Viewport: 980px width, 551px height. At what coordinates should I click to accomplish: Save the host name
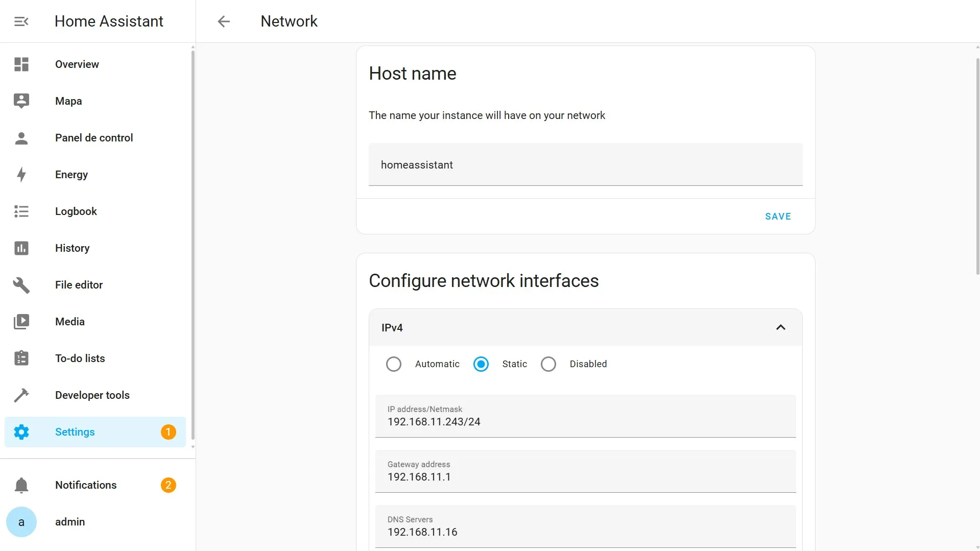[x=778, y=217]
